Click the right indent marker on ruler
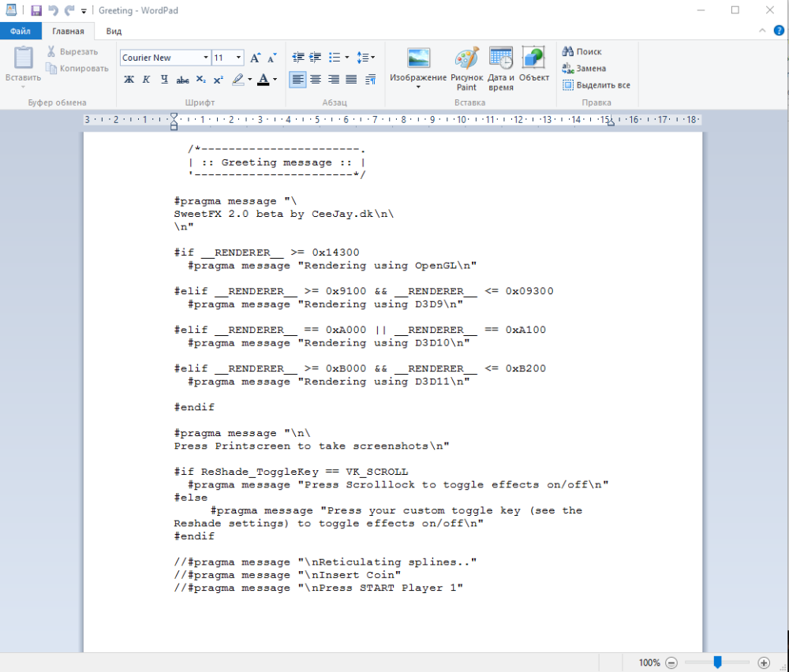This screenshot has width=789, height=672. point(611,122)
